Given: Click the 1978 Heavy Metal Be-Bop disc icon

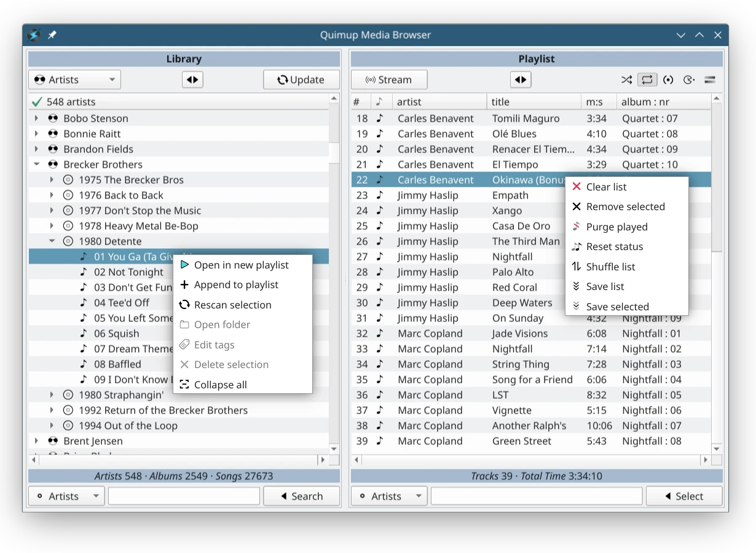Looking at the screenshot, I should 68,226.
